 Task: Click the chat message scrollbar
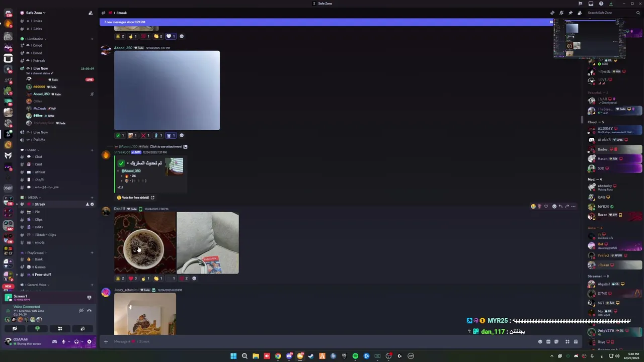(x=582, y=120)
